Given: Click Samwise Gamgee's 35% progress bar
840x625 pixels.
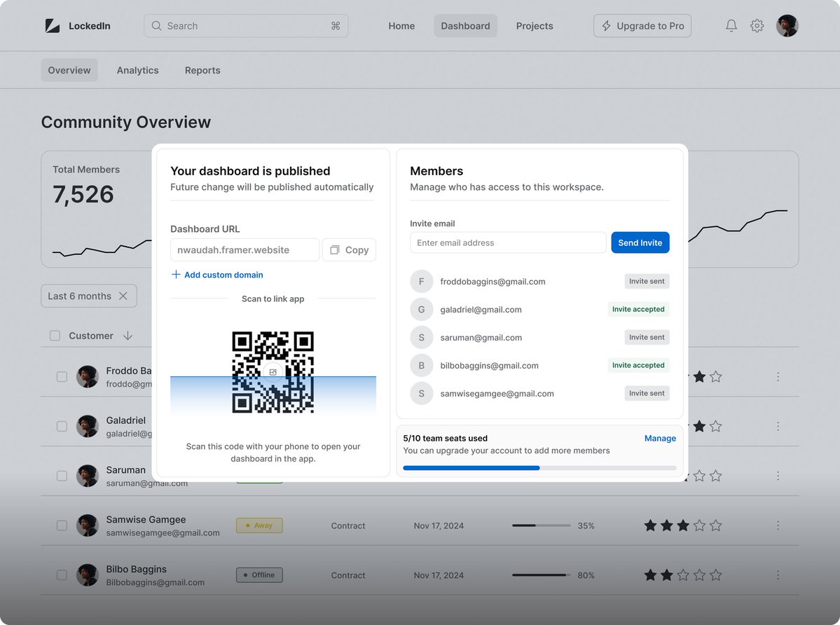Looking at the screenshot, I should pyautogui.click(x=541, y=526).
